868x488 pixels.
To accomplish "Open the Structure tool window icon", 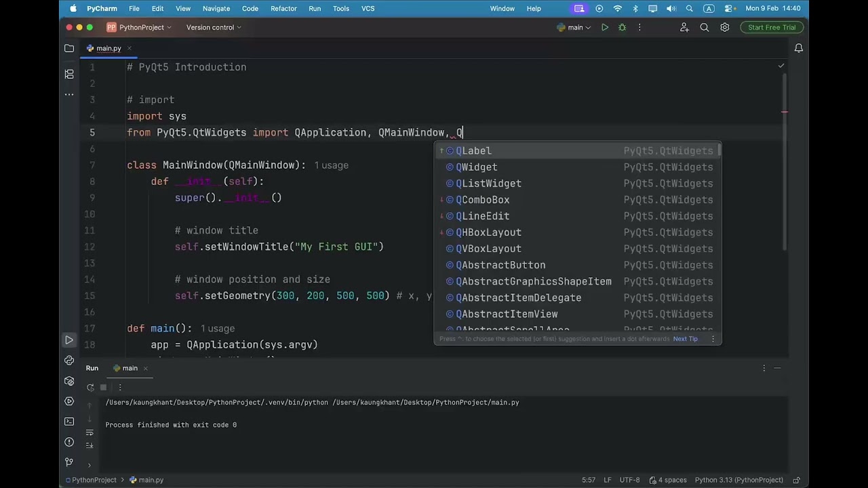I will click(x=69, y=74).
